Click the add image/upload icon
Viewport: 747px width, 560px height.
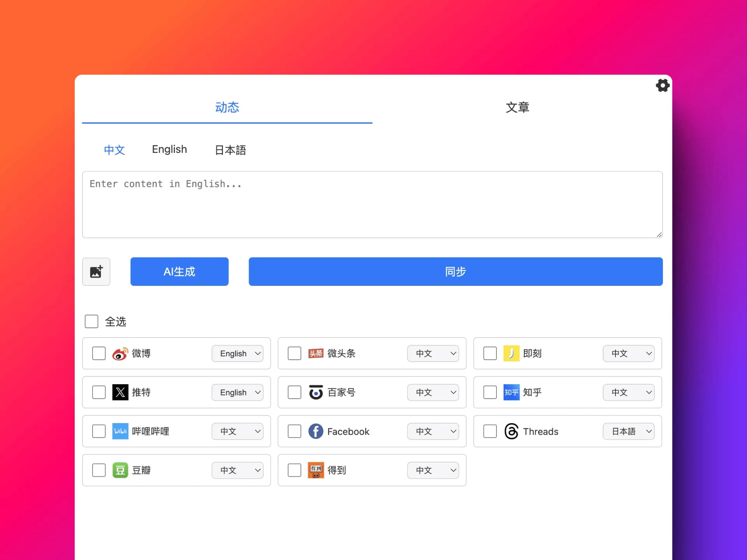(x=96, y=271)
